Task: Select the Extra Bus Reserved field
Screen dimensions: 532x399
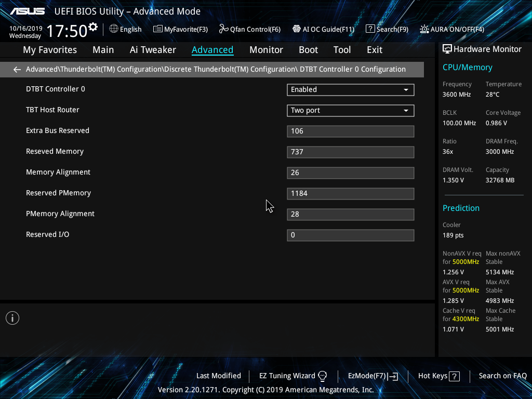Action: [351, 131]
